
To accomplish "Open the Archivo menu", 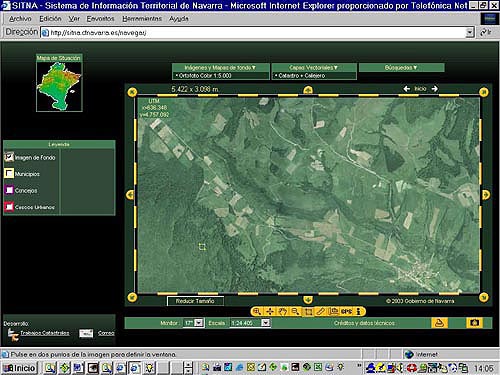I will 20,19.
